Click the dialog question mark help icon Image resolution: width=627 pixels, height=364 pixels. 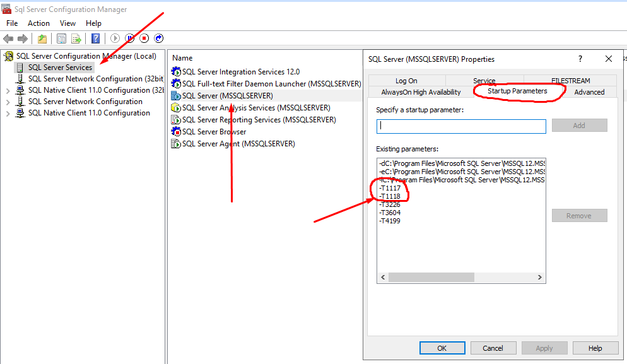pyautogui.click(x=580, y=59)
